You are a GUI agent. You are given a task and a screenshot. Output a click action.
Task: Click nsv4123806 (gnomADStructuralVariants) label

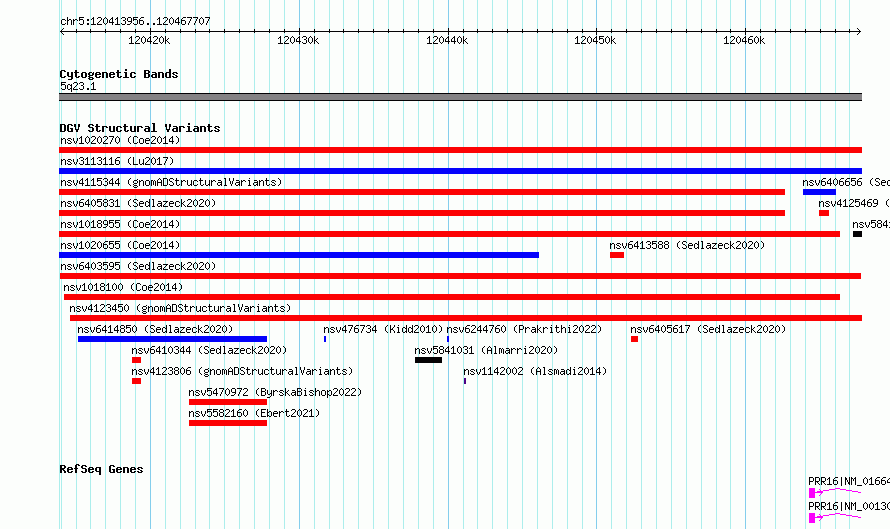click(x=242, y=371)
